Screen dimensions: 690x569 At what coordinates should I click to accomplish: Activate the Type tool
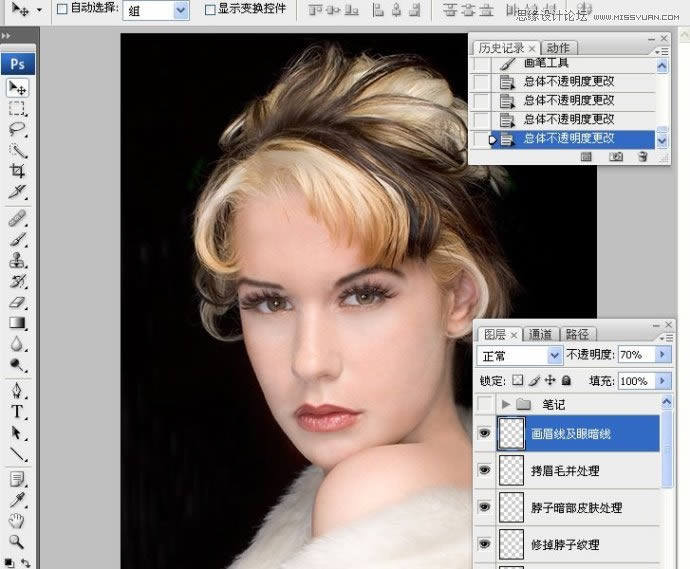point(18,412)
